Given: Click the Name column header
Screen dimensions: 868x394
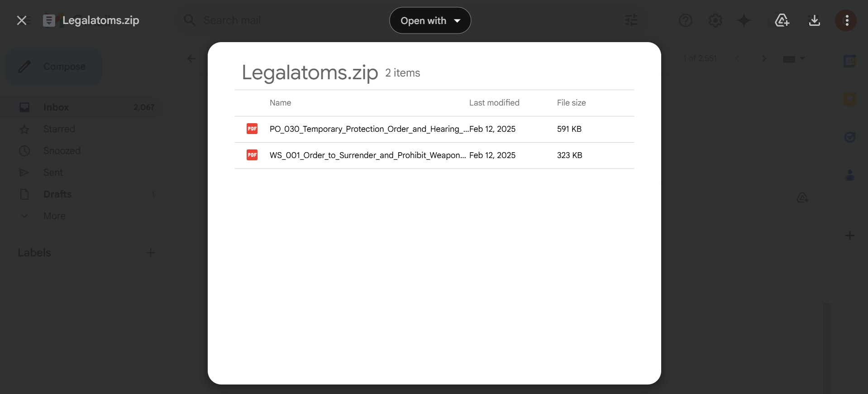Looking at the screenshot, I should (x=280, y=103).
